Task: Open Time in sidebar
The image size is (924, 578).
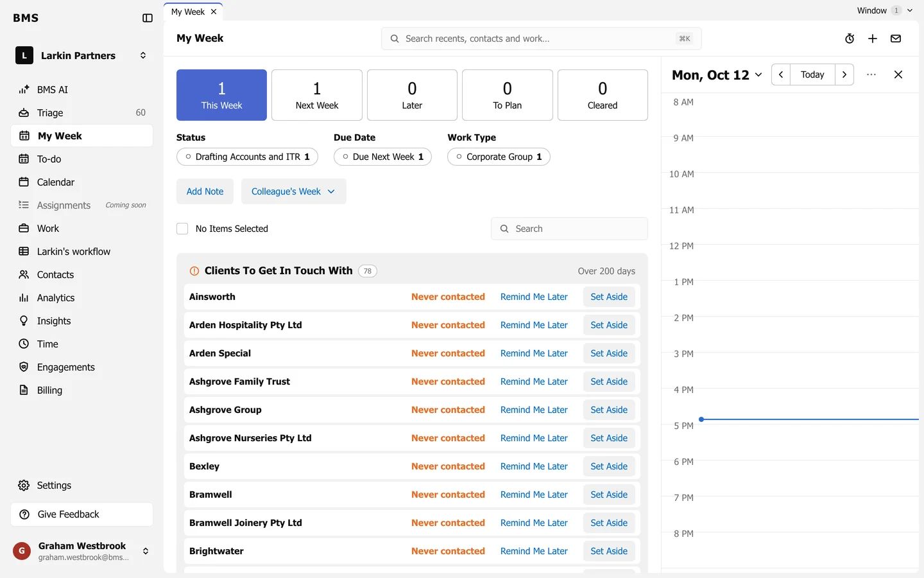Action: (x=81, y=344)
